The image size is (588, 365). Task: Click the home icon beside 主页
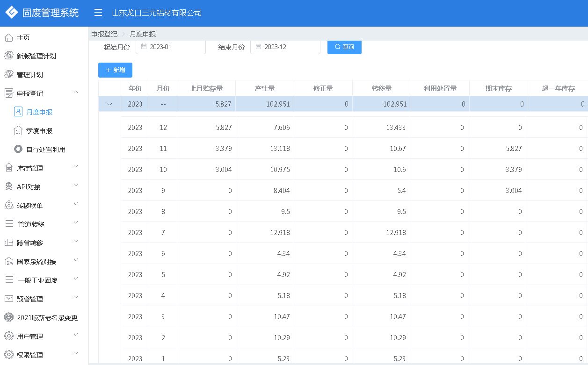pyautogui.click(x=8, y=37)
